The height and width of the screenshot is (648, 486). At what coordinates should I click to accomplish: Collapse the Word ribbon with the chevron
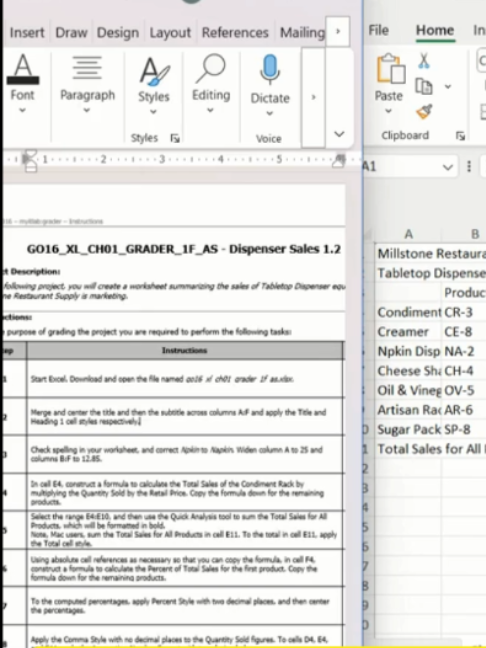pos(339,134)
